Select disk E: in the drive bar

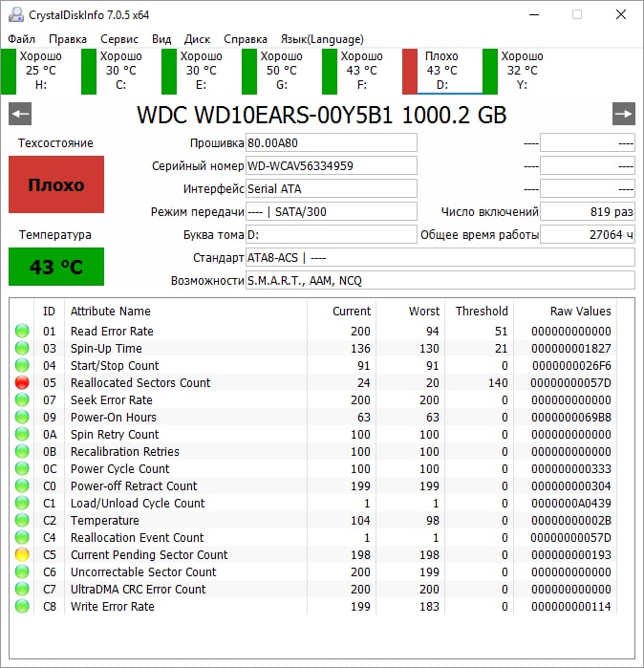click(x=193, y=71)
